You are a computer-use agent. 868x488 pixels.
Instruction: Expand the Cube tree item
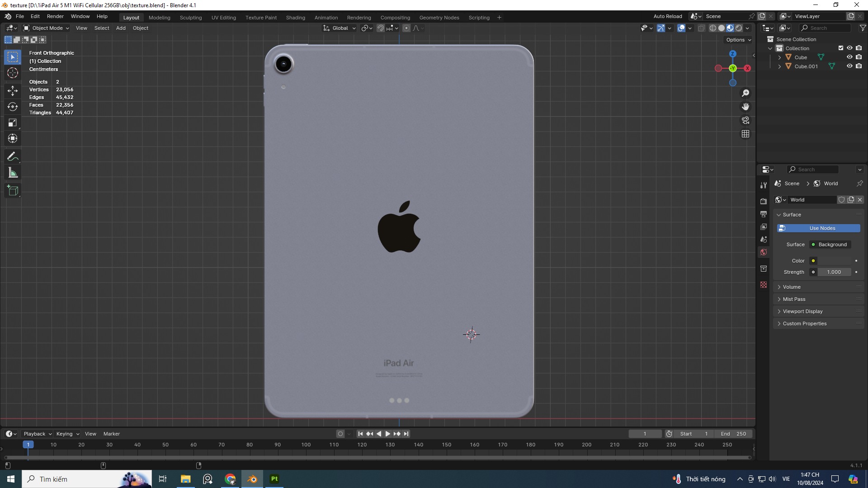pyautogui.click(x=779, y=57)
